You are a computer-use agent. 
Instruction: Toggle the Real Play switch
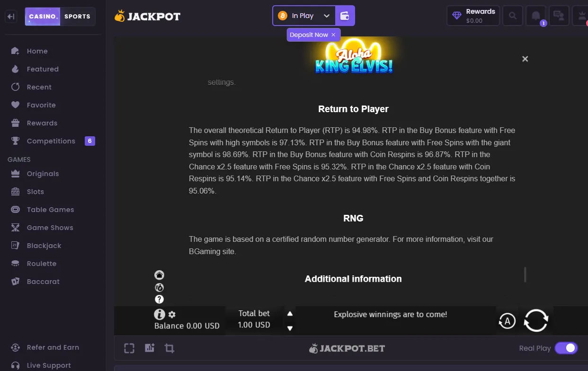pos(566,348)
